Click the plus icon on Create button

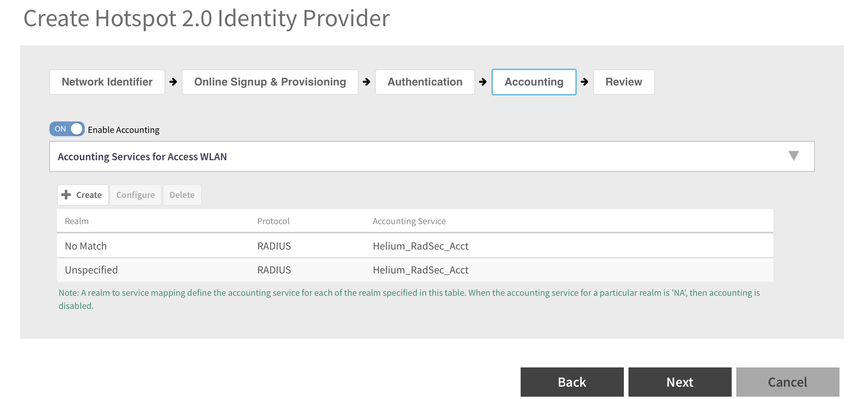66,195
